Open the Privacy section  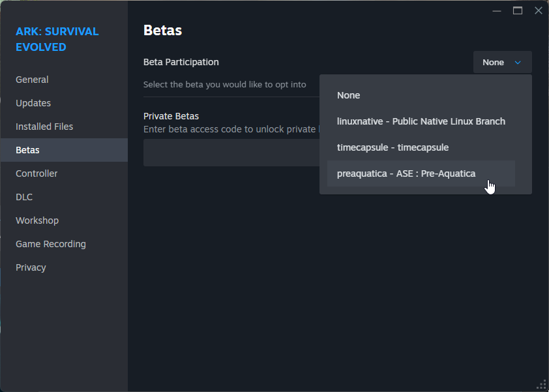[x=64, y=267]
